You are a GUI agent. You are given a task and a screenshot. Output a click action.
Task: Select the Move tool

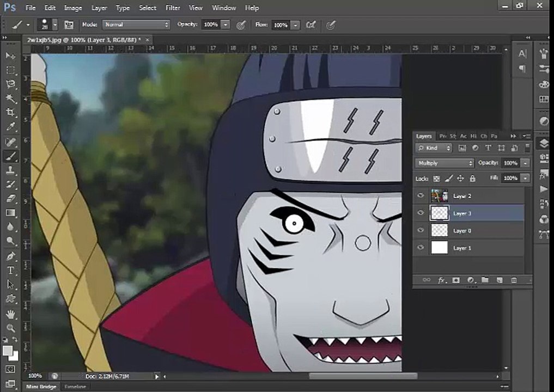click(10, 56)
